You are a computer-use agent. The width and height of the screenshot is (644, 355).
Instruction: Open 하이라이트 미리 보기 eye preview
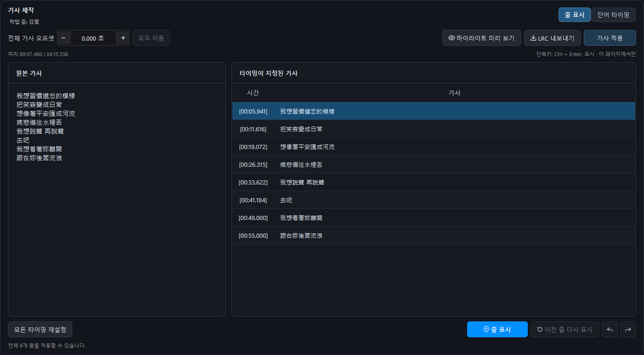tap(482, 38)
